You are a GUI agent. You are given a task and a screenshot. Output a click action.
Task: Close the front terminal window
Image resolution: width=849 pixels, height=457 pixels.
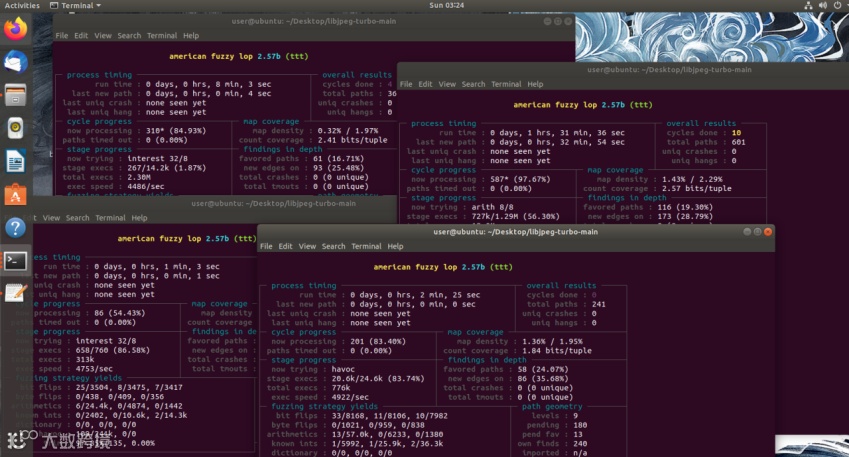768,232
